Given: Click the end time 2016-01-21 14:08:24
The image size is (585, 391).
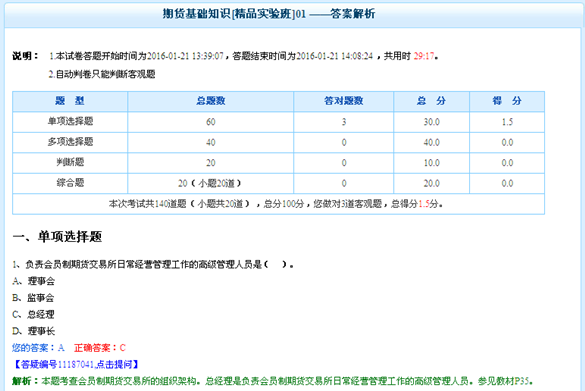Looking at the screenshot, I should pyautogui.click(x=335, y=56).
